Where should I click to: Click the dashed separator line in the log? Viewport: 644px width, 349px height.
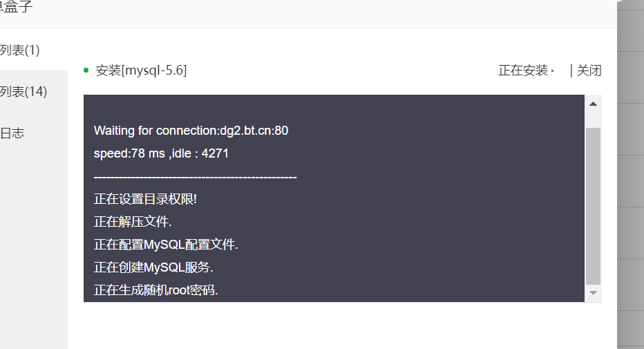pyautogui.click(x=195, y=178)
